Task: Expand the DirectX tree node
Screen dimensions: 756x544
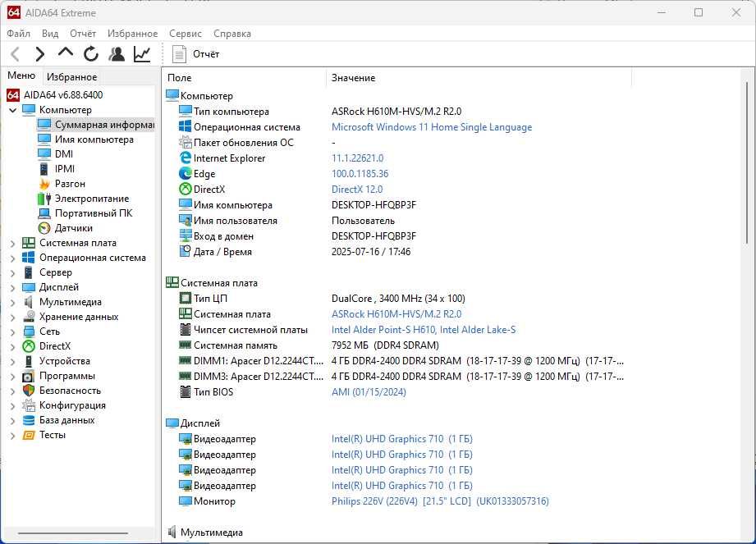Action: click(x=13, y=347)
